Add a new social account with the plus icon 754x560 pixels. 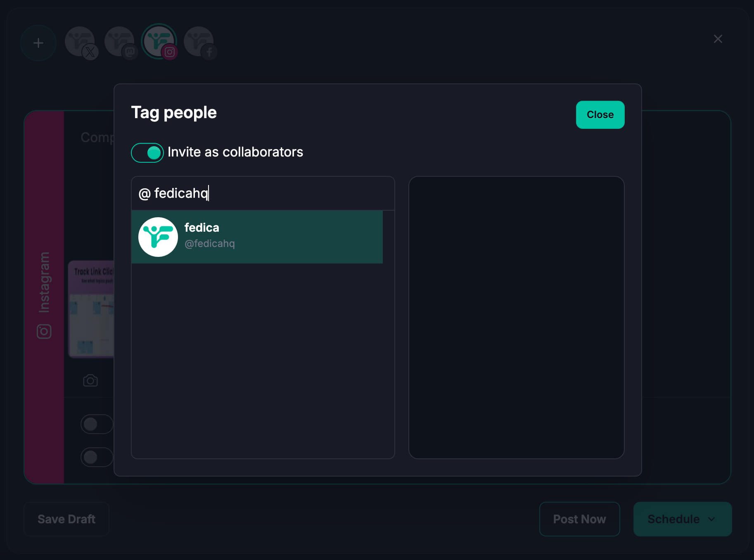click(x=38, y=43)
